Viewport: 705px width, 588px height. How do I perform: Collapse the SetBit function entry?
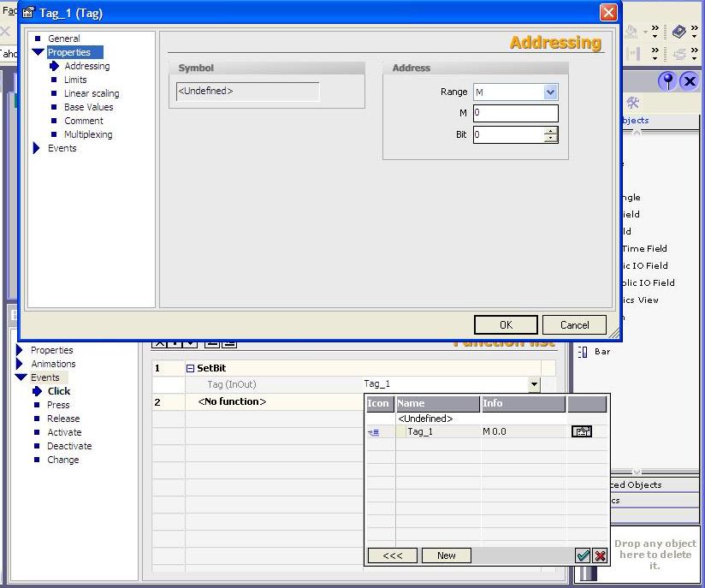click(x=190, y=368)
